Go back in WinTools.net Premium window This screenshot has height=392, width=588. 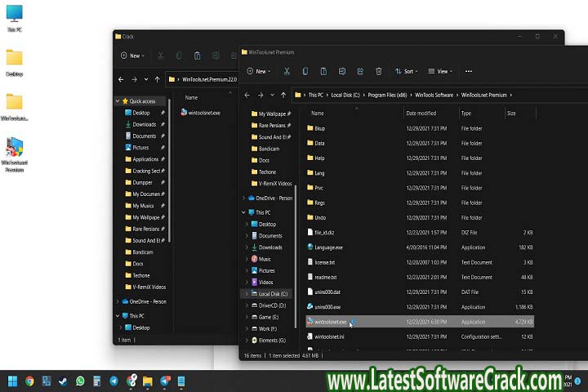(x=247, y=96)
